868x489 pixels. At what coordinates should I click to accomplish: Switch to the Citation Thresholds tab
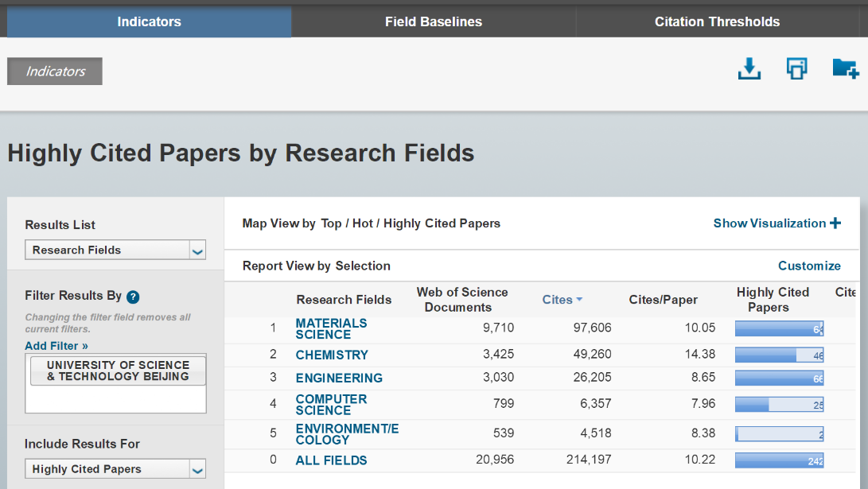pyautogui.click(x=717, y=21)
